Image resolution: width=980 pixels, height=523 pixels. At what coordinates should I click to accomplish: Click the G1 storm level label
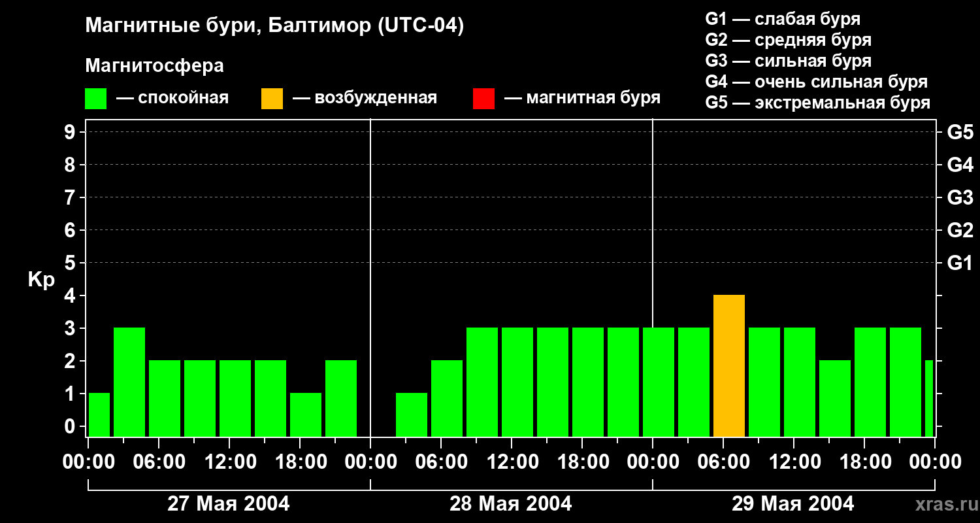point(960,263)
